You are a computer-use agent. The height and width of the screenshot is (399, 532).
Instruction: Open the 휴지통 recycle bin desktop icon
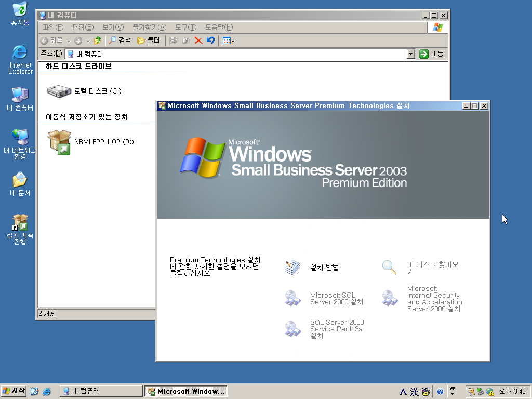pos(20,14)
